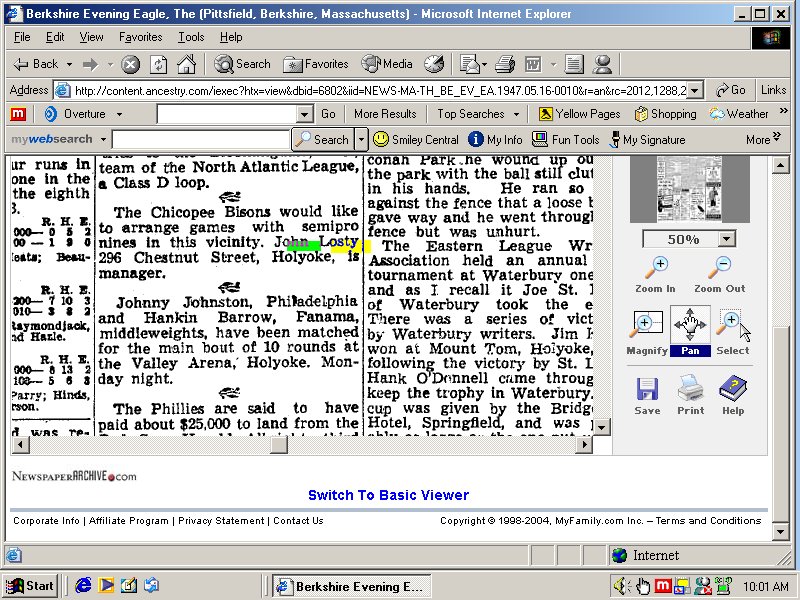This screenshot has width=800, height=600.
Task: Click in the mywebsearch input field
Action: (201, 139)
